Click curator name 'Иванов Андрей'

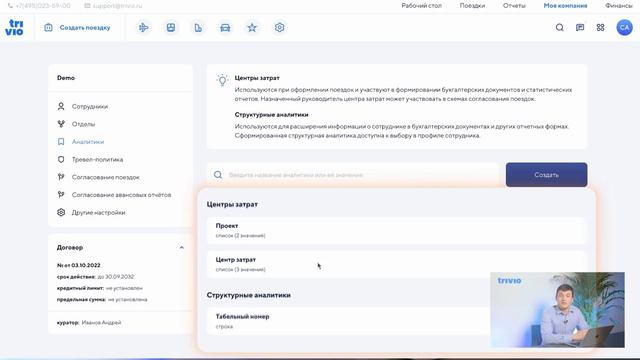tap(101, 322)
